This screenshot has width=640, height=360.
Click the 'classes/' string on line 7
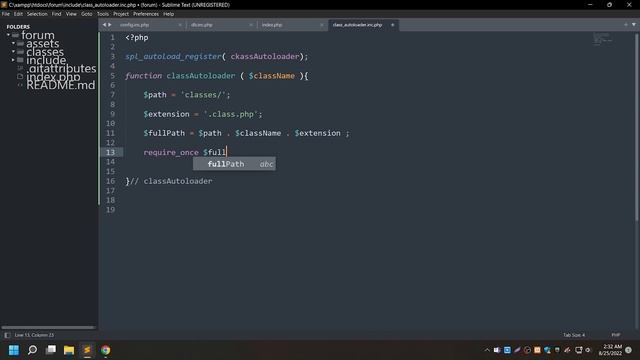[x=203, y=95]
